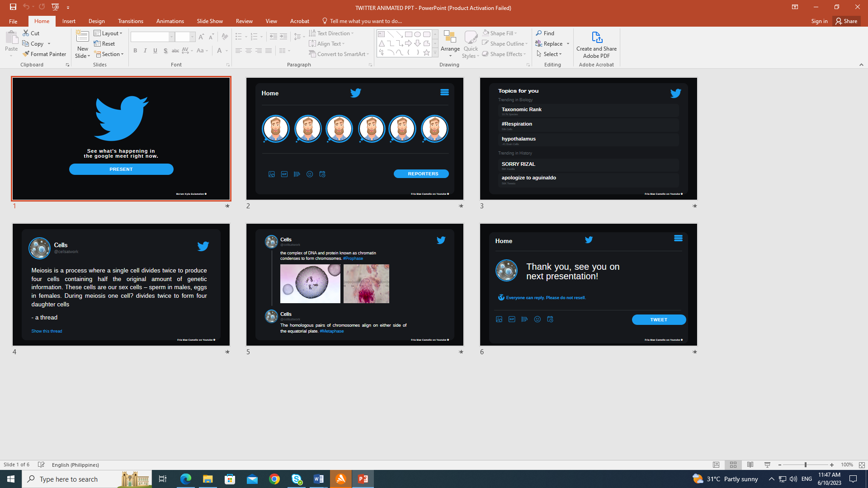Select the star shape in gallery
868x488 pixels.
(426, 52)
